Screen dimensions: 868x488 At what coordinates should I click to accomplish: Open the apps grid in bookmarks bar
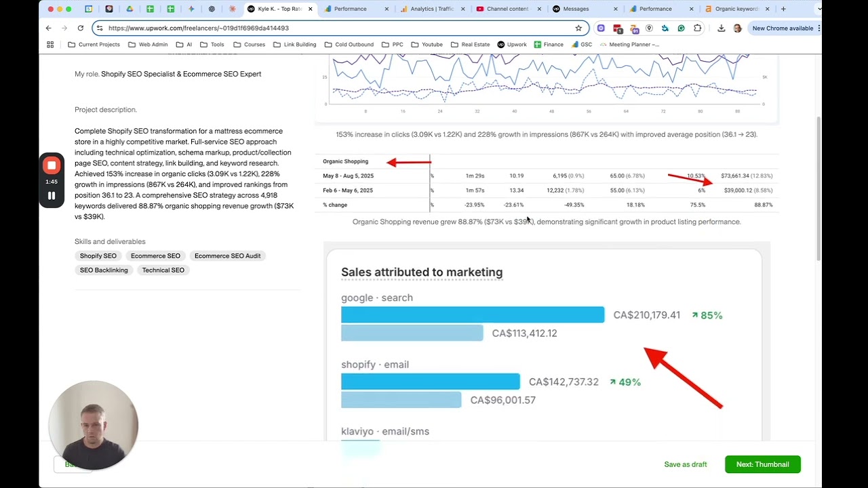pyautogui.click(x=50, y=44)
